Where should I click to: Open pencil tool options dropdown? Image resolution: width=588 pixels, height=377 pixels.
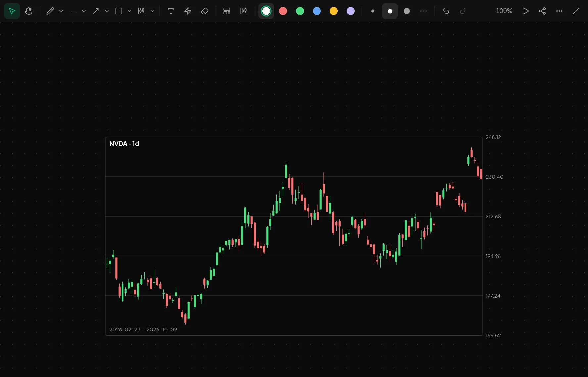[61, 11]
